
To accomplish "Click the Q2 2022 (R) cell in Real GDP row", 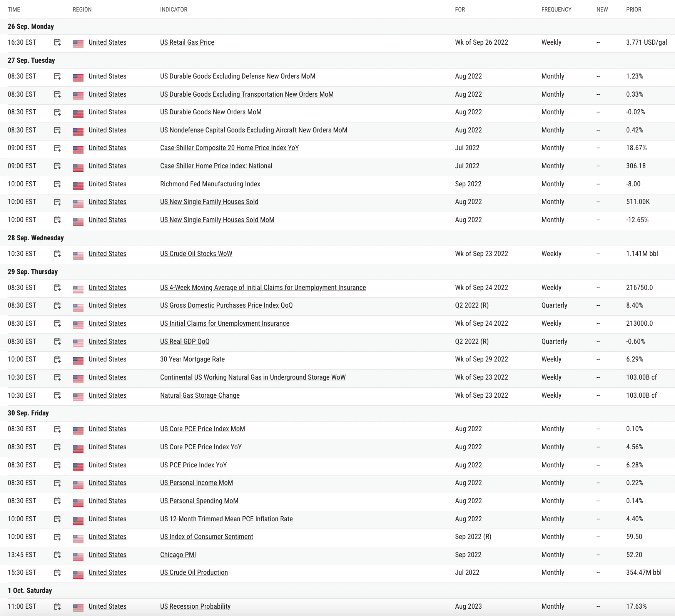I will [x=472, y=341].
